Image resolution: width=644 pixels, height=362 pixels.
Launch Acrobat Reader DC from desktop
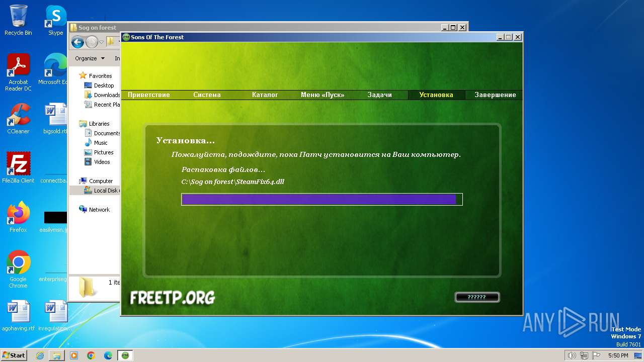18,72
